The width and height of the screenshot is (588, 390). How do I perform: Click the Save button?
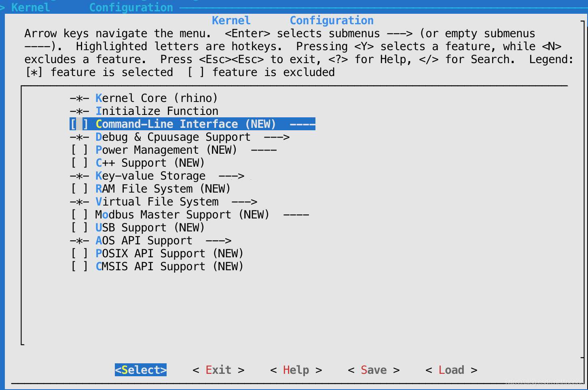click(x=374, y=370)
